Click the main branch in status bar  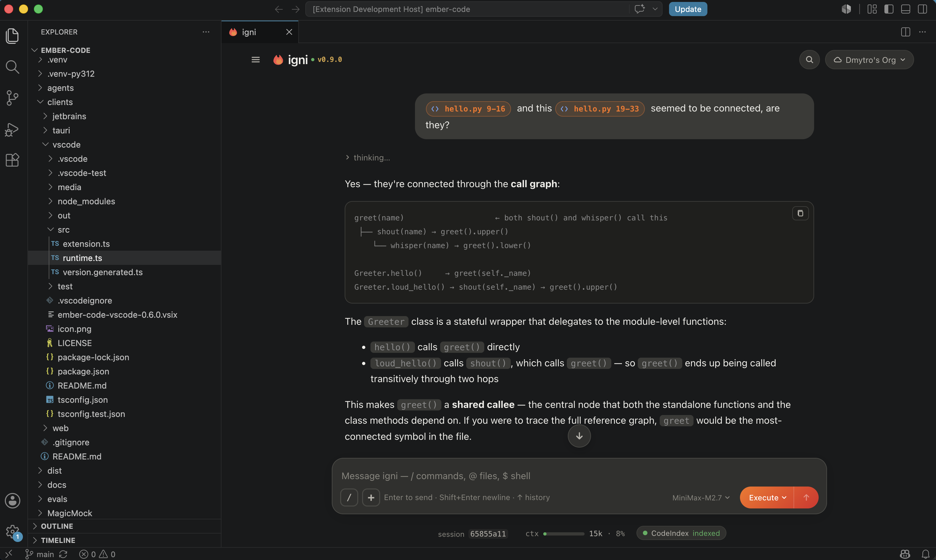(40, 554)
